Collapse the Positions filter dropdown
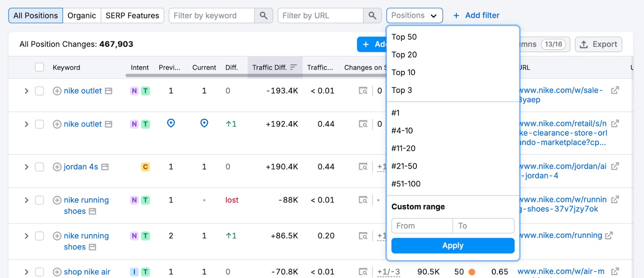Screen dimensions: 644x278 [414, 16]
